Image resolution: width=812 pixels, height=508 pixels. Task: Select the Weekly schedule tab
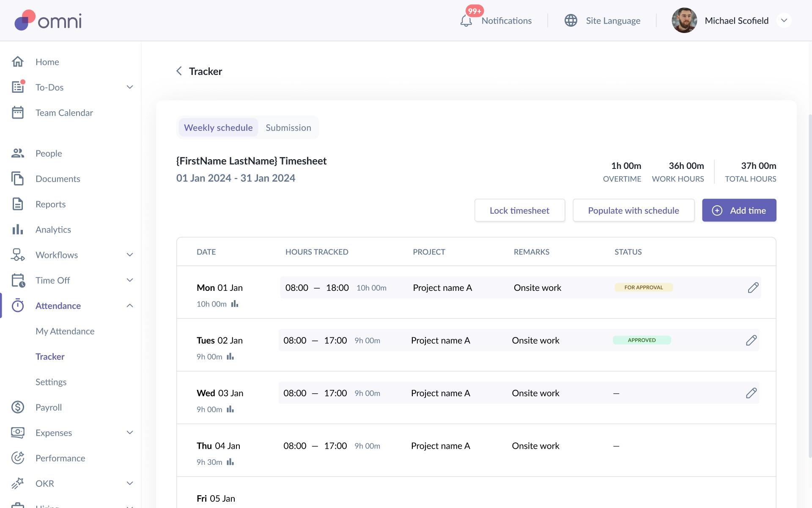(218, 127)
